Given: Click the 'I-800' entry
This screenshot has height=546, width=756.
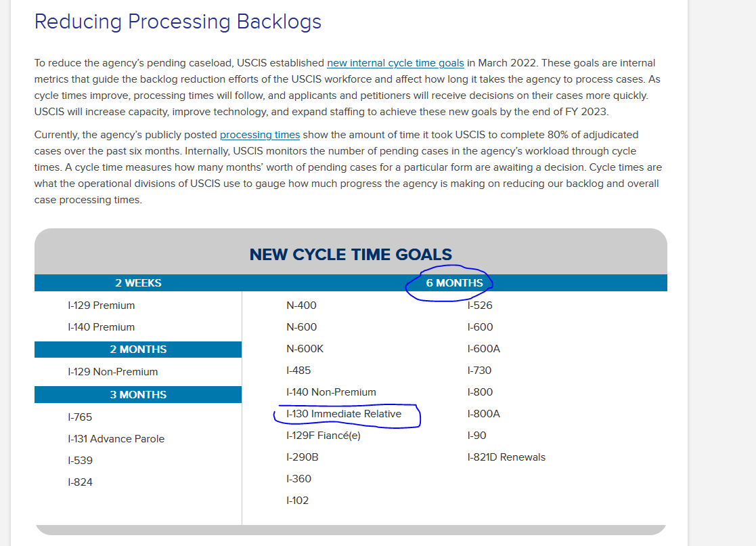Looking at the screenshot, I should click(x=481, y=392).
